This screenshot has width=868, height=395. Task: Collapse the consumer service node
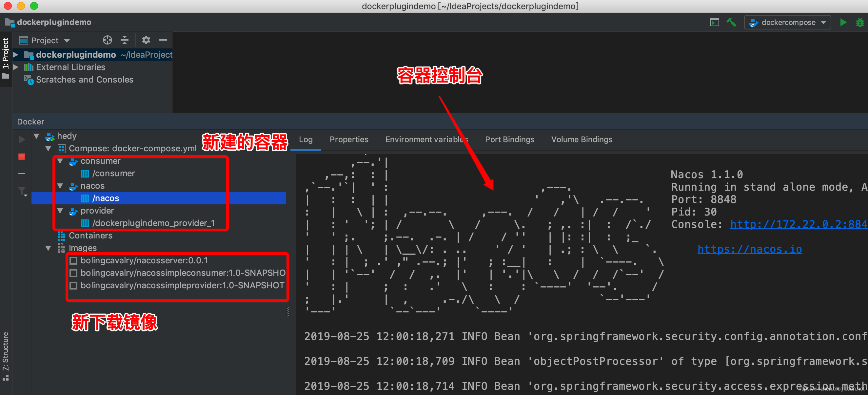(60, 161)
